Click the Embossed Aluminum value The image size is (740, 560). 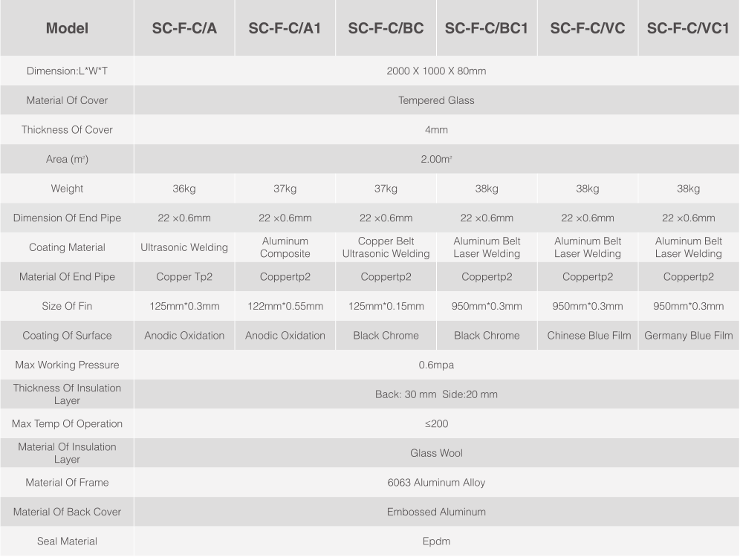pos(437,512)
